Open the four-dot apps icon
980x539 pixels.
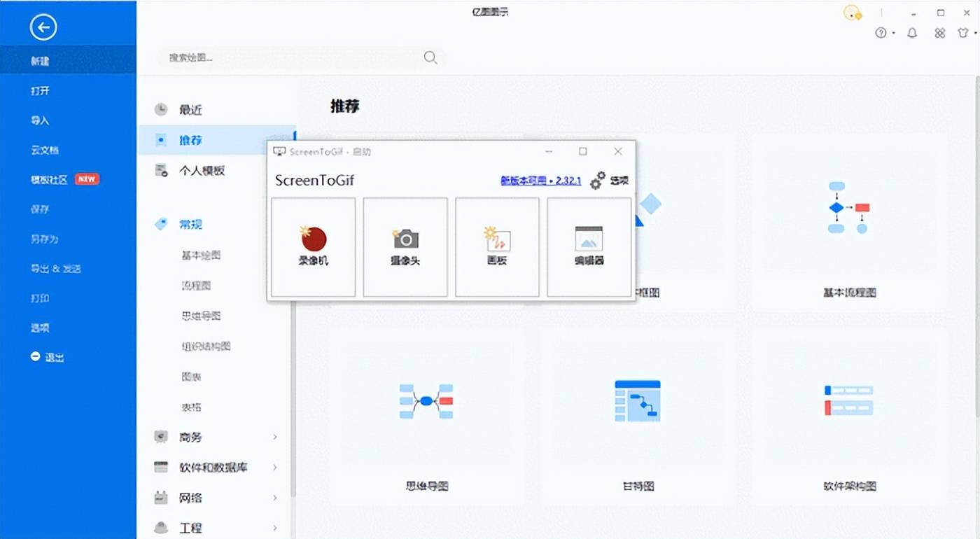[x=940, y=33]
